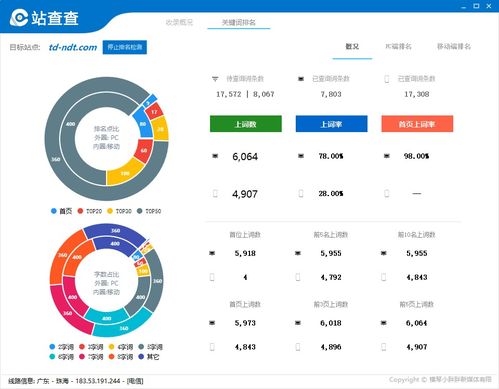Click the td-ndt.com target site link
This screenshot has height=389, width=499.
click(73, 47)
